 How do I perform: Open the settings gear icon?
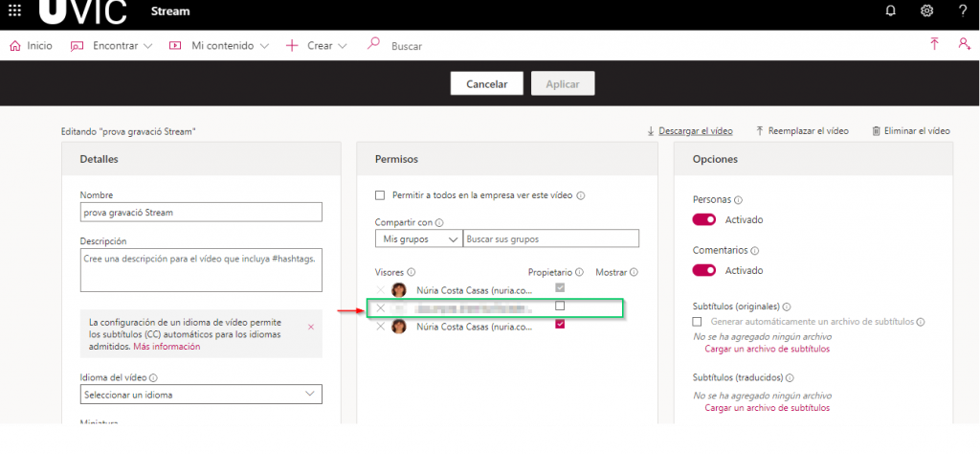[x=926, y=11]
